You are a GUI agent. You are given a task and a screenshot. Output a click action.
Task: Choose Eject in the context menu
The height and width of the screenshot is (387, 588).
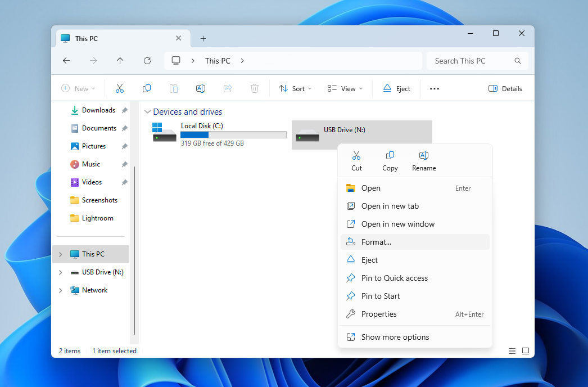pyautogui.click(x=415, y=260)
